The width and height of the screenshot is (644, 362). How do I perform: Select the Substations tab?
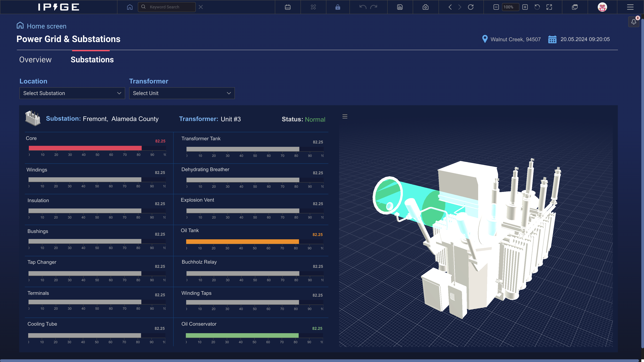tap(92, 60)
